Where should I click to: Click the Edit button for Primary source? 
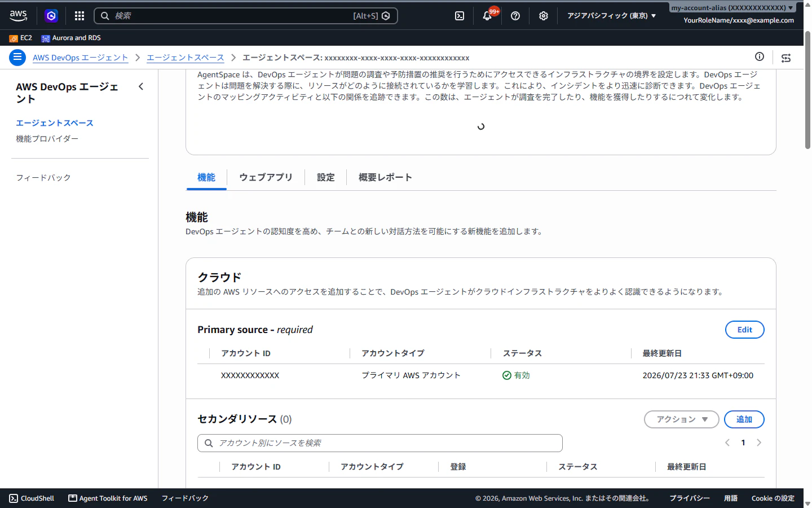click(744, 330)
